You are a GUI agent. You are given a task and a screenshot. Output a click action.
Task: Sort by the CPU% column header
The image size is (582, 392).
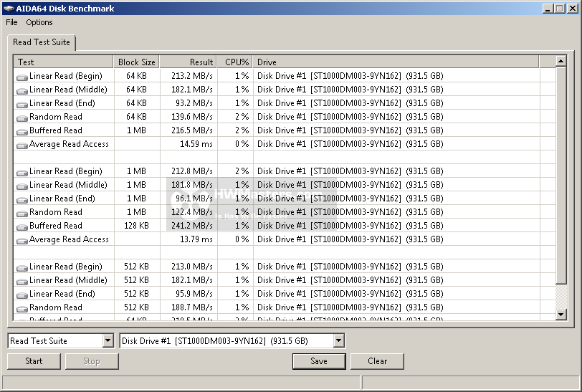235,62
